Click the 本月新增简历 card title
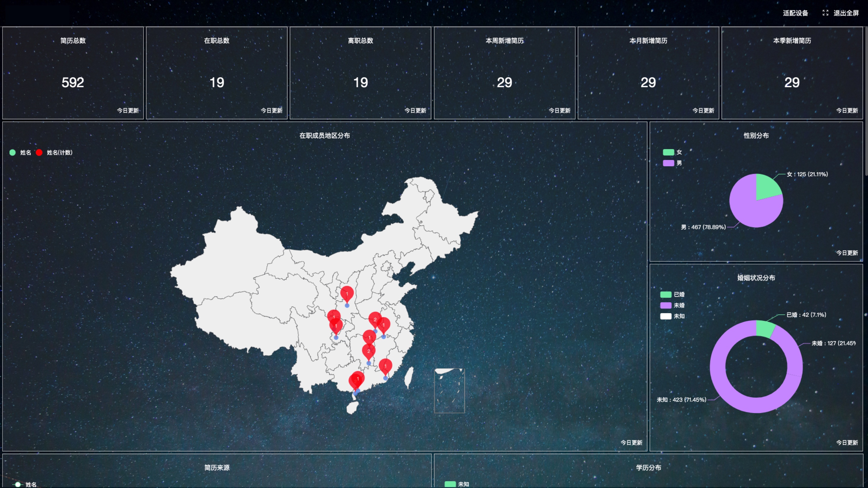 [x=648, y=40]
